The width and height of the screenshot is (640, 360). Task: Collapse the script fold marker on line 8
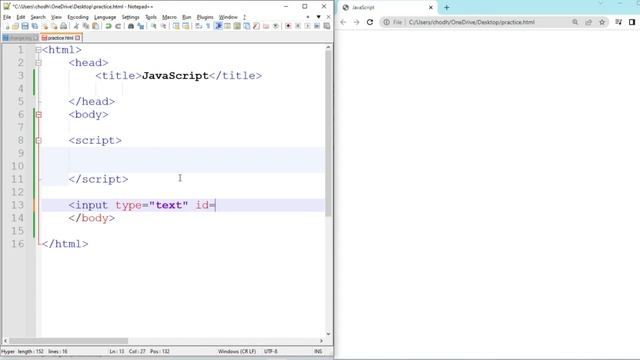pyautogui.click(x=38, y=140)
